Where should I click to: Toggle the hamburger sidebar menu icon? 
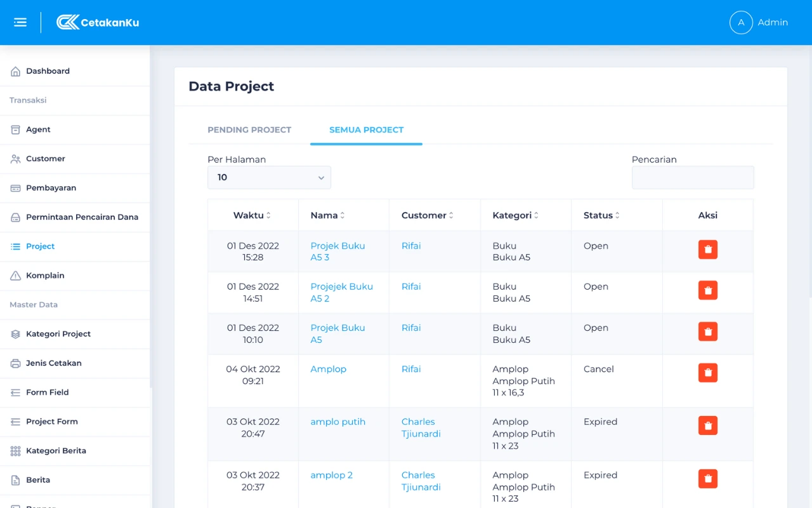pos(20,22)
